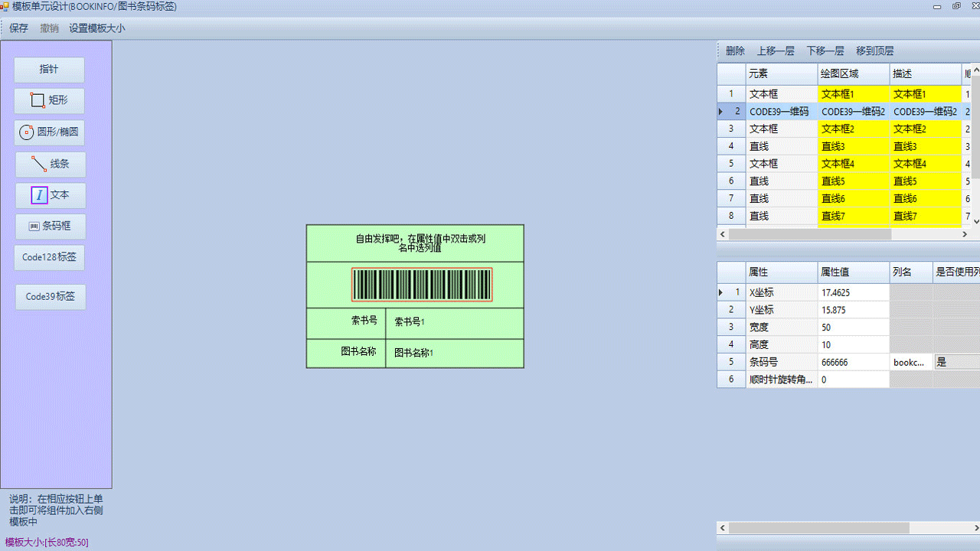Image resolution: width=980 pixels, height=551 pixels.
Task: Click 移到顶层 to bring to front
Action: coord(875,51)
